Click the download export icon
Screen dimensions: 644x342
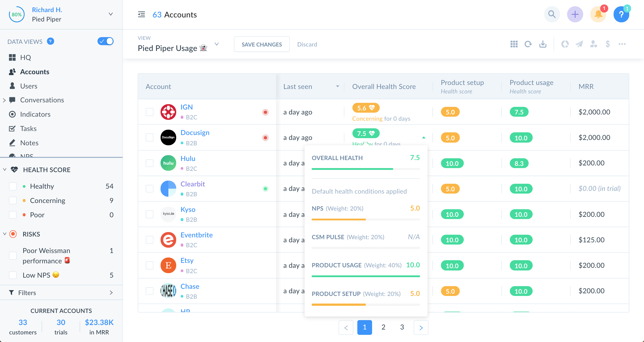pos(542,44)
